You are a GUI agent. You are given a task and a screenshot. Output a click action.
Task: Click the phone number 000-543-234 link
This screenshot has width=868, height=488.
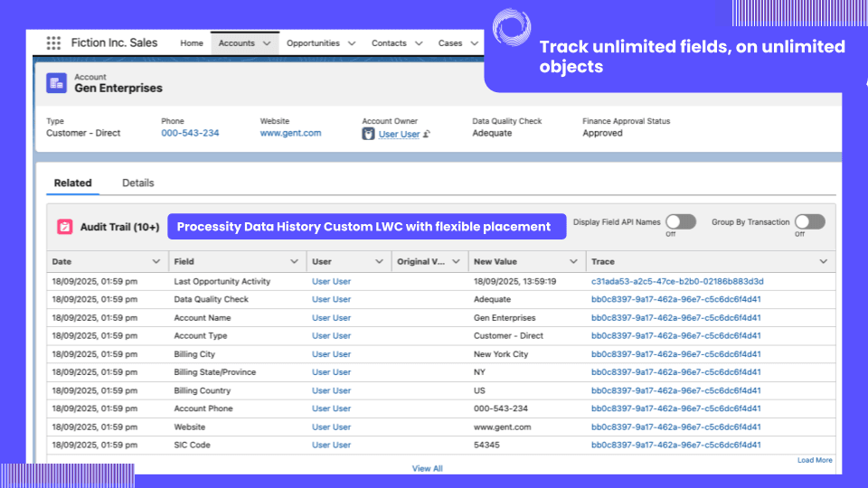(190, 134)
